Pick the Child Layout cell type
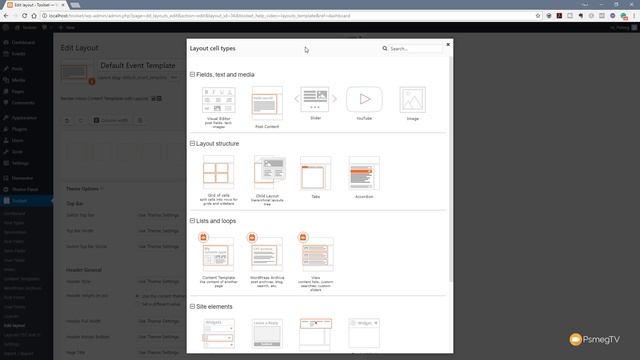This screenshot has width=640, height=360. tap(267, 180)
